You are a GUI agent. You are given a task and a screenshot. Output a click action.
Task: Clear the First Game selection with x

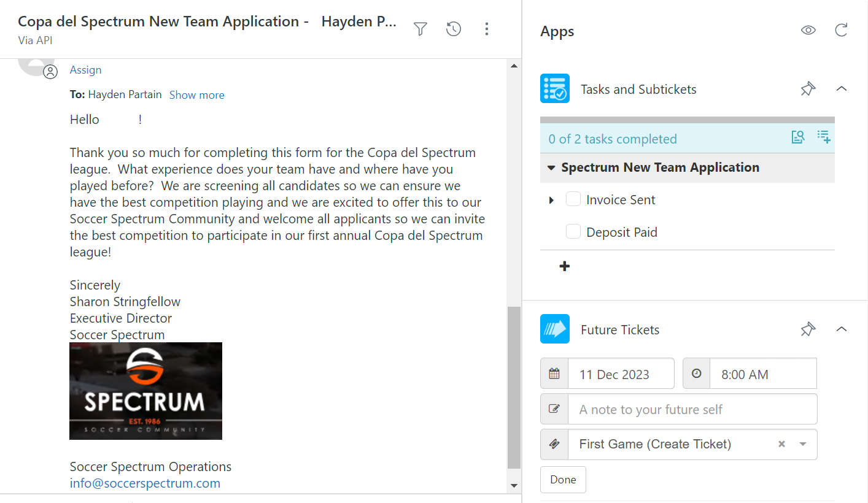click(x=781, y=444)
